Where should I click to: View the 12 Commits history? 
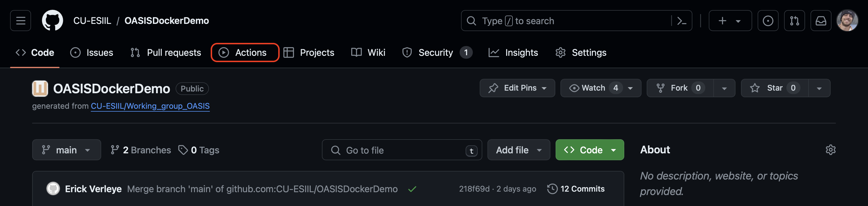pyautogui.click(x=576, y=189)
